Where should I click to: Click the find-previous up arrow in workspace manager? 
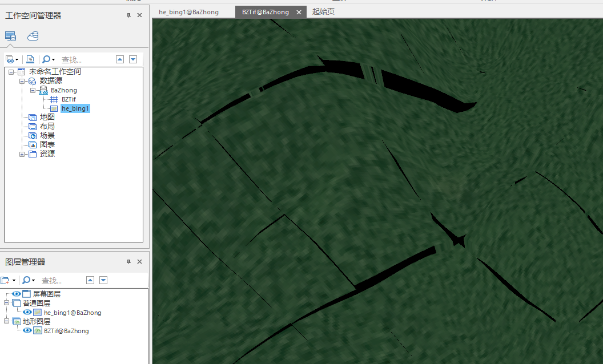[120, 59]
